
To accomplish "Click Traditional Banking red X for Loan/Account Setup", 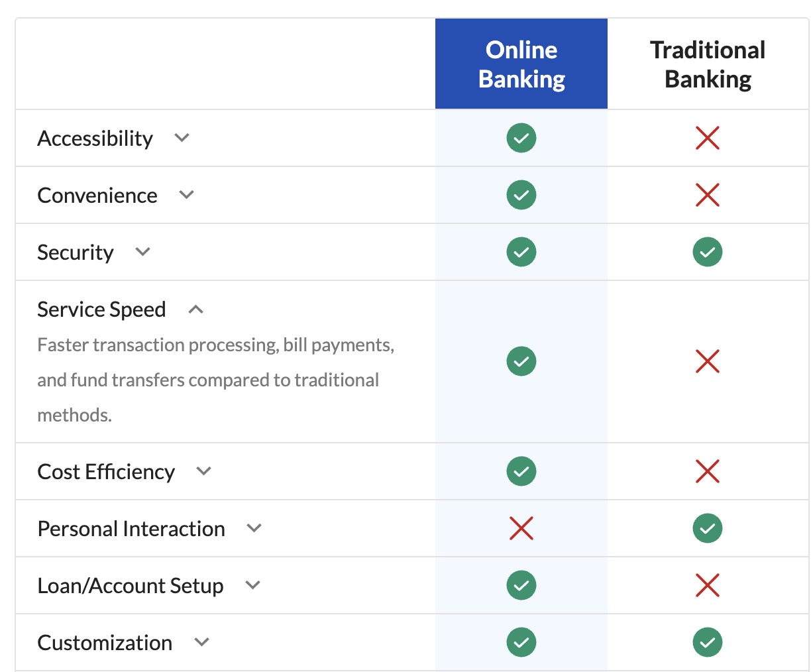I will click(707, 585).
